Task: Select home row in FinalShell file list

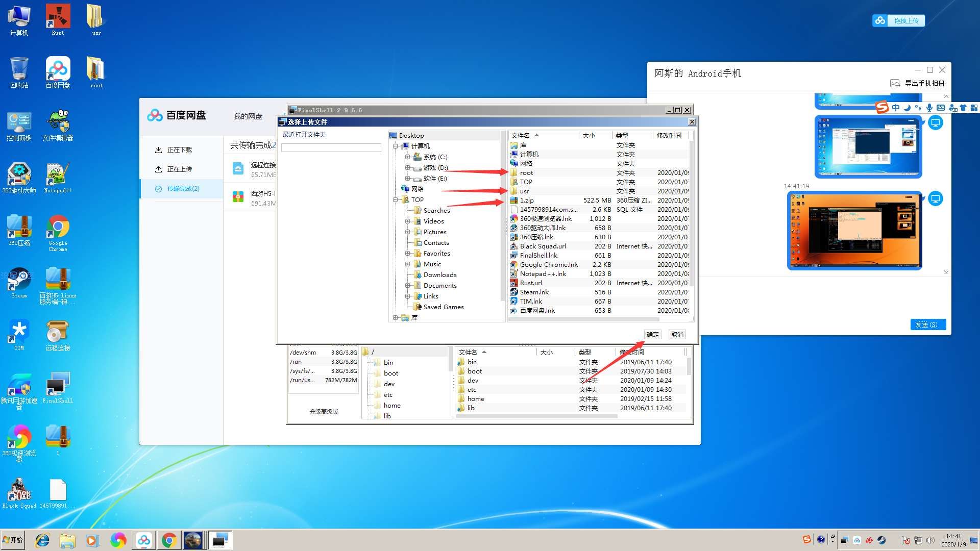Action: point(571,399)
